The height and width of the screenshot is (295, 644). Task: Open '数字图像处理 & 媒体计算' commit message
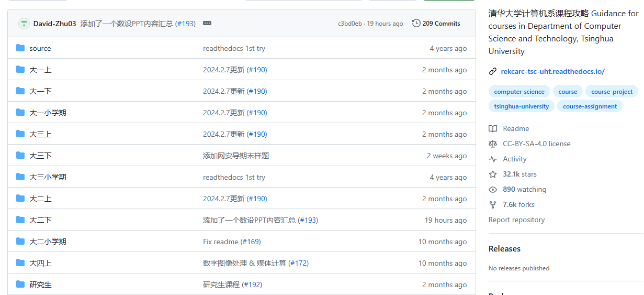point(244,263)
